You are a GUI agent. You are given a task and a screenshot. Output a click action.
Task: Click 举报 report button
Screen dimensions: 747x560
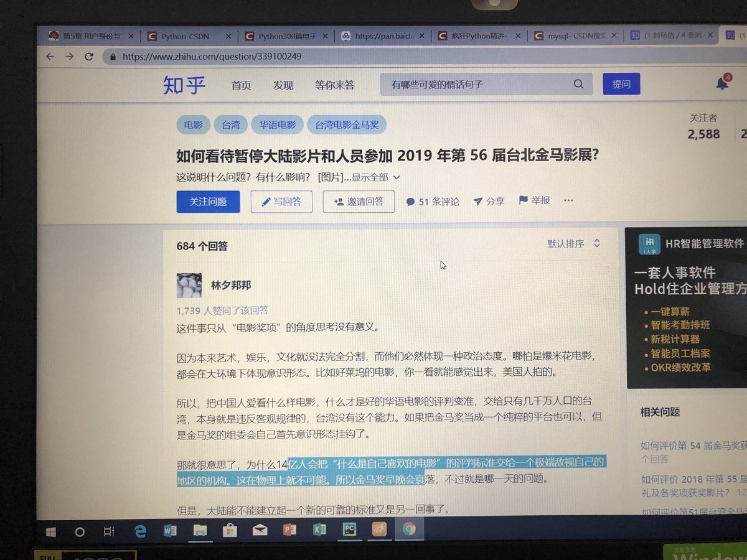pyautogui.click(x=535, y=200)
